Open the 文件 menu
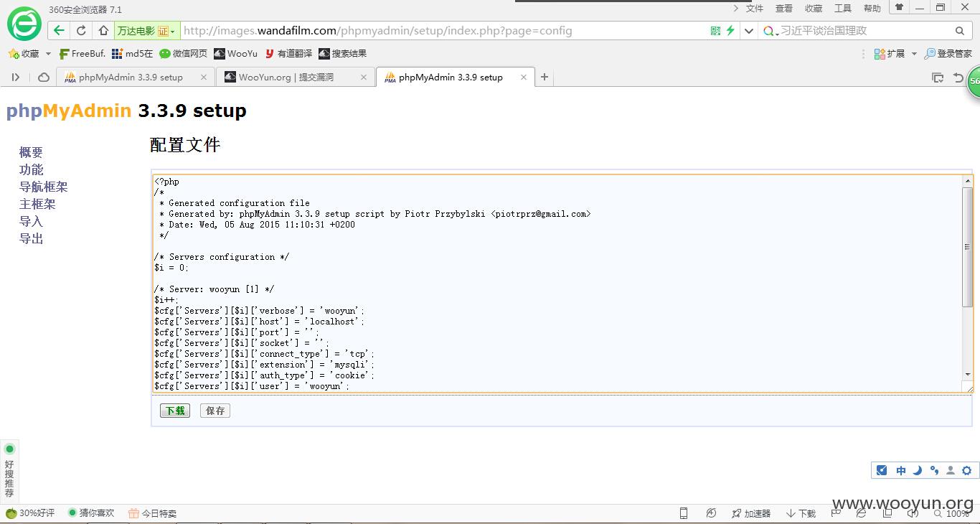The width and height of the screenshot is (980, 524). click(755, 9)
